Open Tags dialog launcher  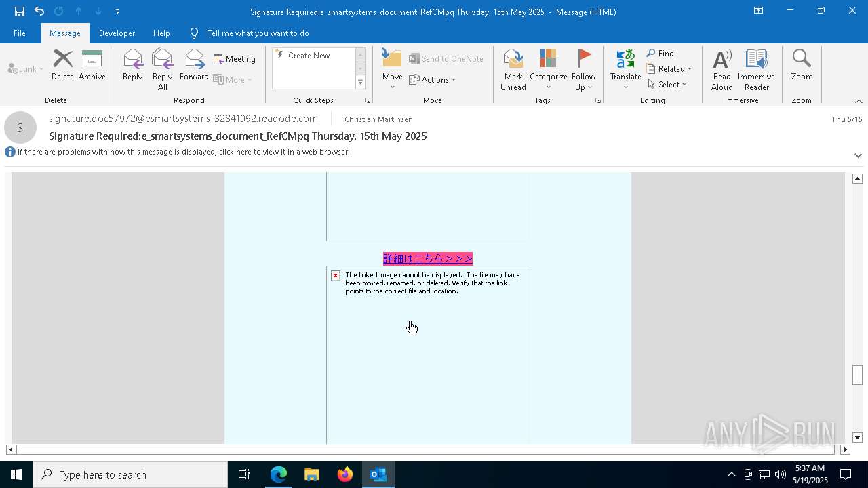[598, 100]
